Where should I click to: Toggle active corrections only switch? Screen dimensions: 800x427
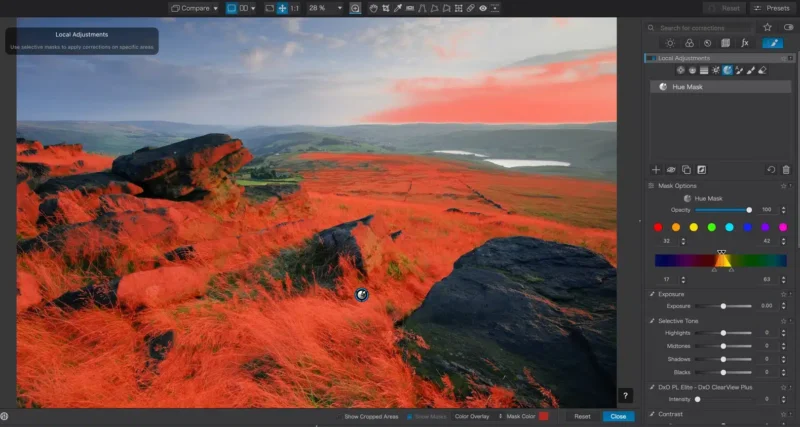pyautogui.click(x=789, y=28)
